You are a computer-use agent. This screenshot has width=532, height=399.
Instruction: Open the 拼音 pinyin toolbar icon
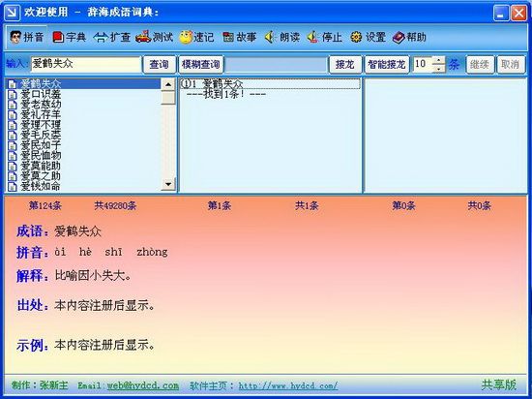tap(15, 37)
